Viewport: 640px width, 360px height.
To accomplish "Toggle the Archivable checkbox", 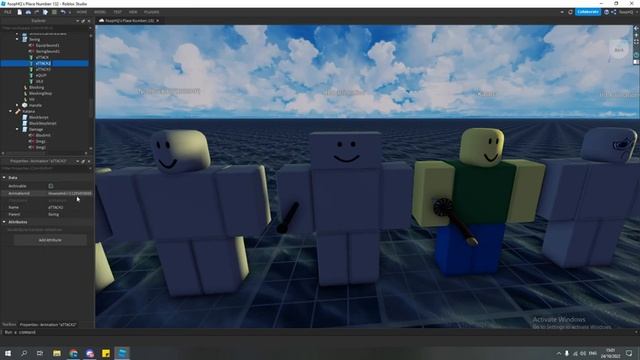I will click(51, 186).
